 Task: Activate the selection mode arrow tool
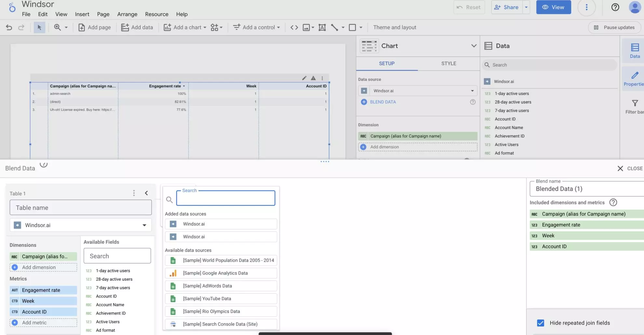coord(39,27)
